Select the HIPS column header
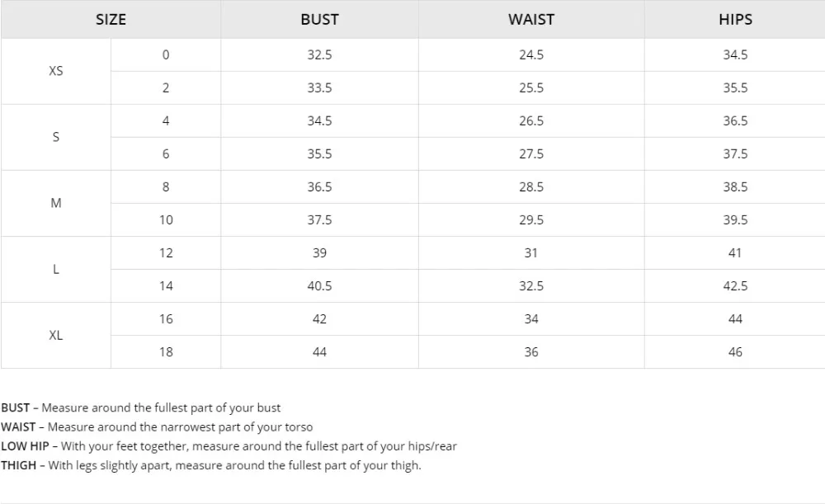 pos(735,20)
